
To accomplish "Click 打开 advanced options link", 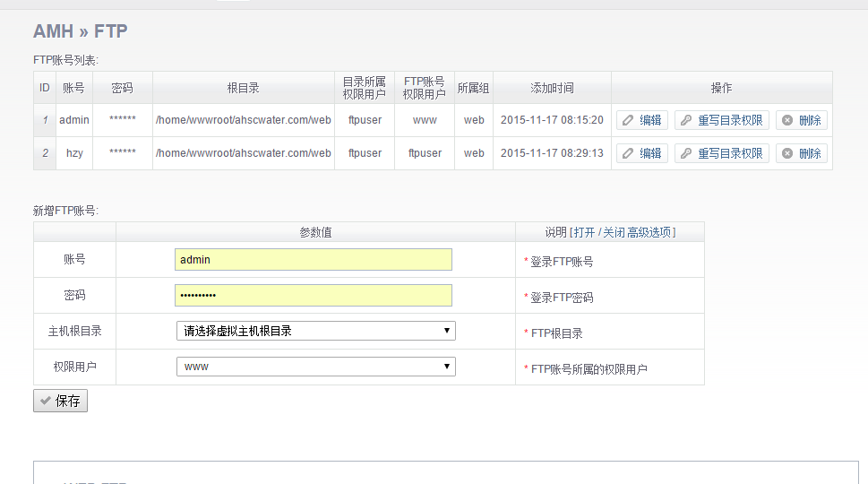I will click(x=584, y=232).
